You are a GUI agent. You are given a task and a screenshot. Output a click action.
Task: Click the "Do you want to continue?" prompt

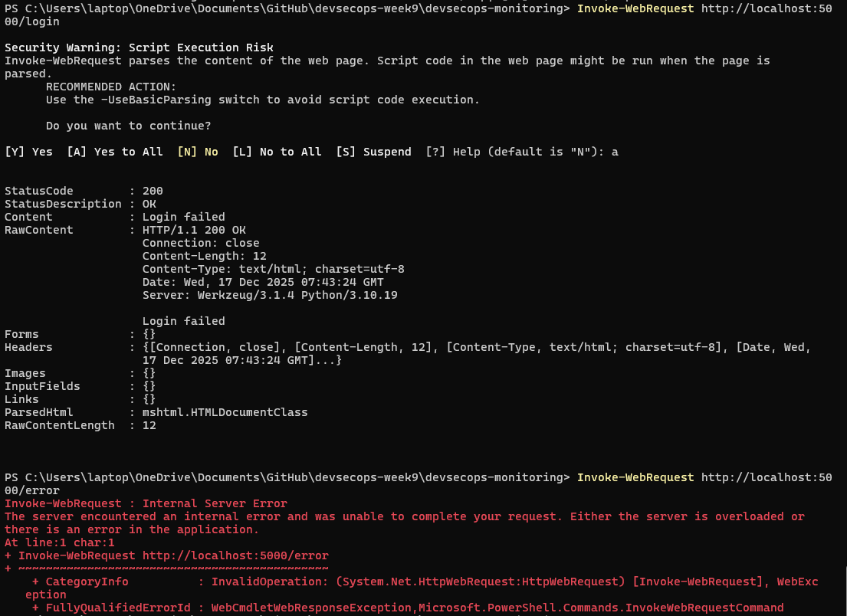[x=128, y=126]
